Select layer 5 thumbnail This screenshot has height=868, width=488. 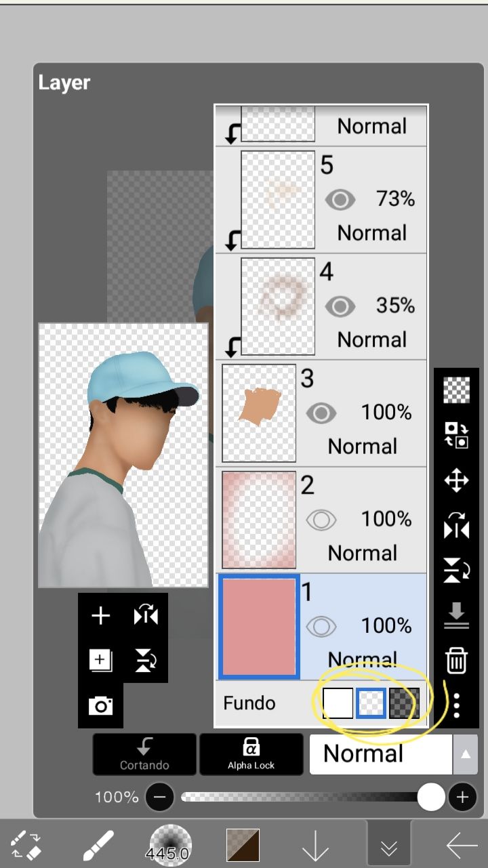[278, 199]
